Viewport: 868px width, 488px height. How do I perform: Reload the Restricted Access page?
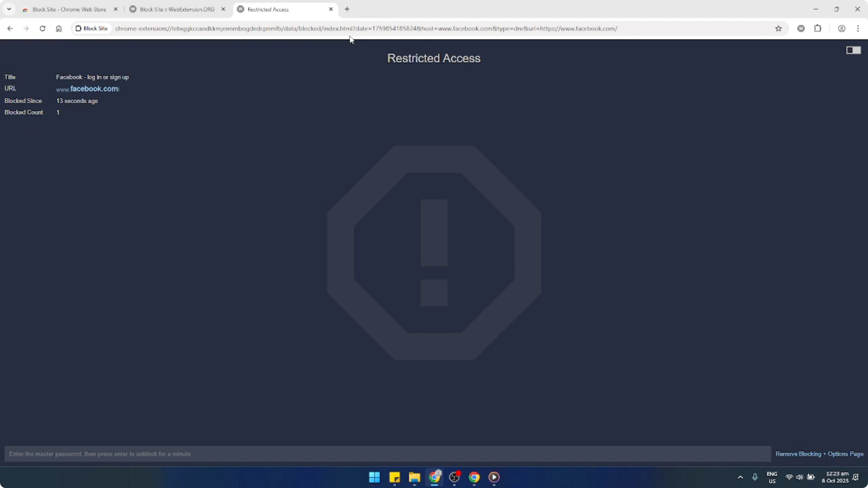[42, 29]
